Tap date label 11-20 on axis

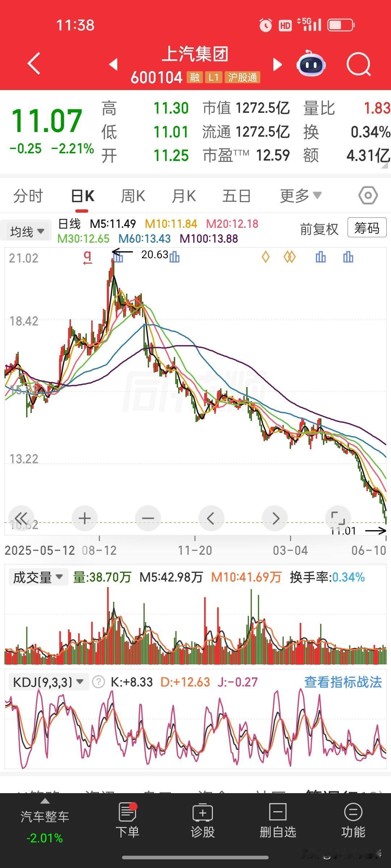coord(195,550)
